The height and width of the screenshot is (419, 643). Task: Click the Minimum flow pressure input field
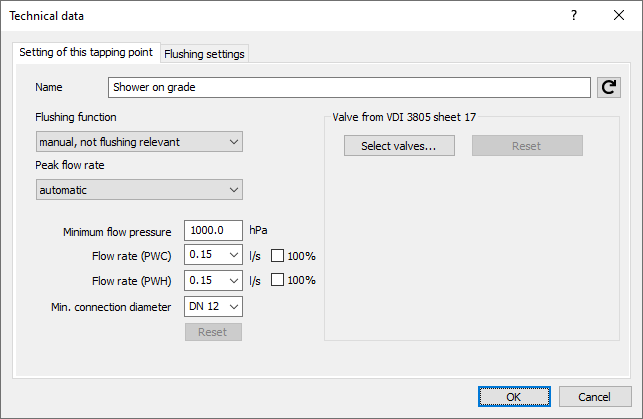click(213, 230)
